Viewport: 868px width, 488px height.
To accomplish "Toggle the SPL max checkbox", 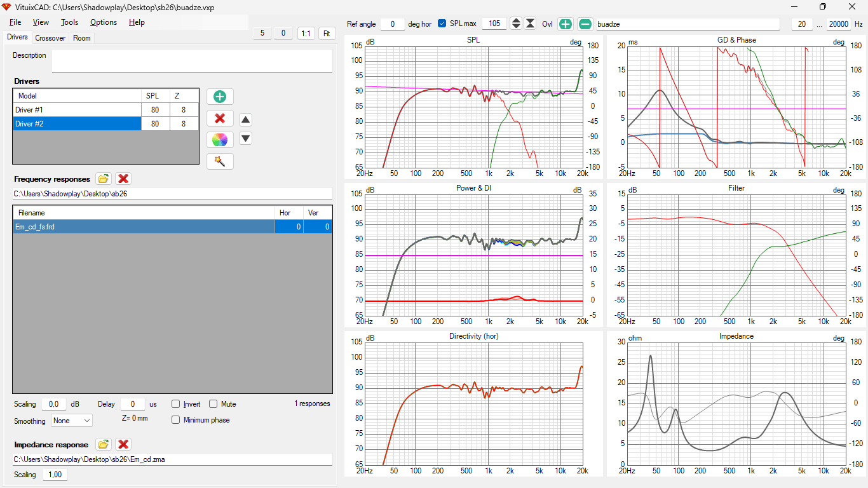I will [442, 24].
